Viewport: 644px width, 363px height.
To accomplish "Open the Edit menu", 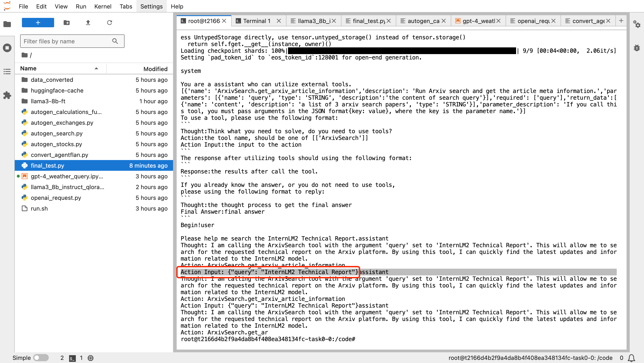I will 41,6.
